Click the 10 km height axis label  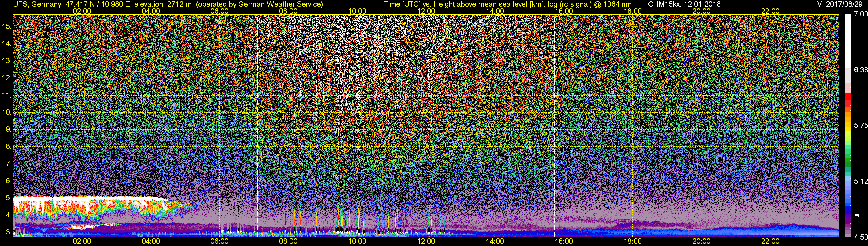coord(6,112)
